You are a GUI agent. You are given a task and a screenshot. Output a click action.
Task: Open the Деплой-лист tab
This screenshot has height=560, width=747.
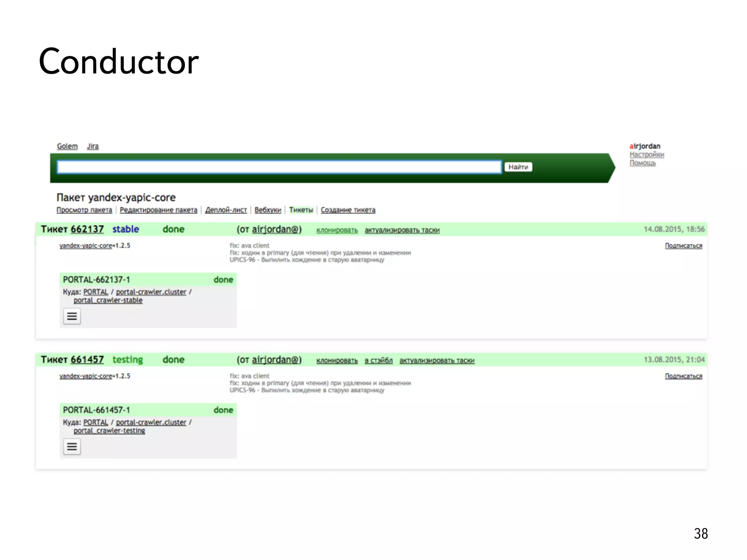(x=226, y=210)
